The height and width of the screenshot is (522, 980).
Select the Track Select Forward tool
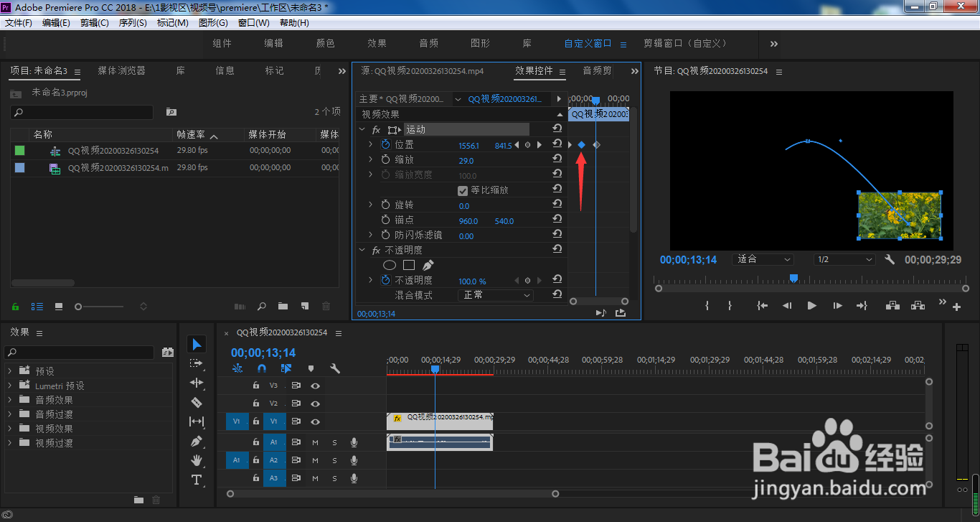[197, 363]
